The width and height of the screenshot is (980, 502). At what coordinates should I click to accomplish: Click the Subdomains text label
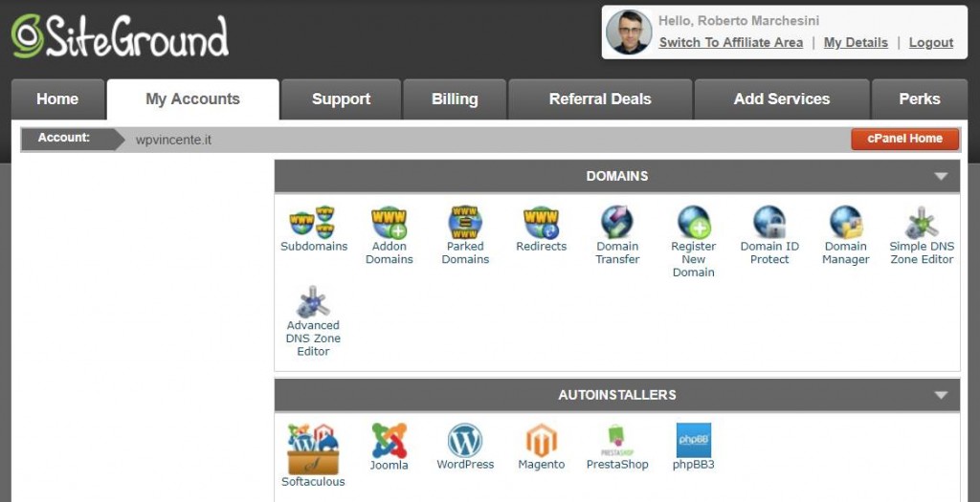(x=314, y=246)
